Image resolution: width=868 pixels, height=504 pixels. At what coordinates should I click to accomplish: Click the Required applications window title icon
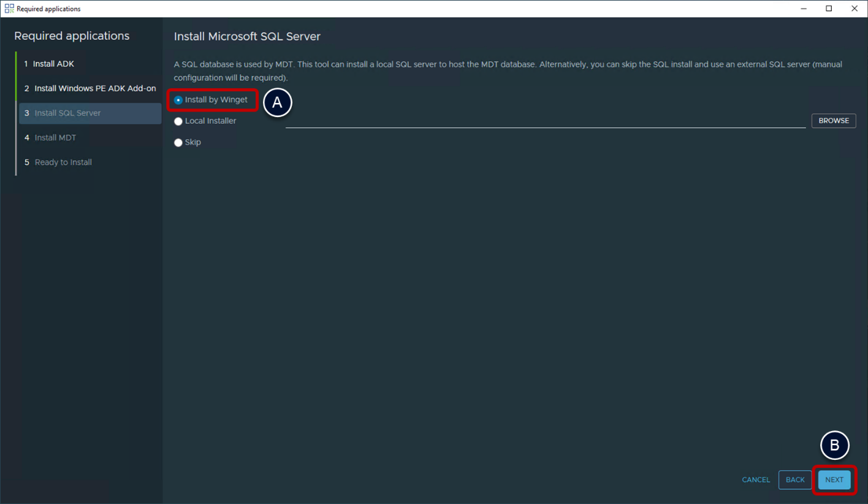[9, 9]
